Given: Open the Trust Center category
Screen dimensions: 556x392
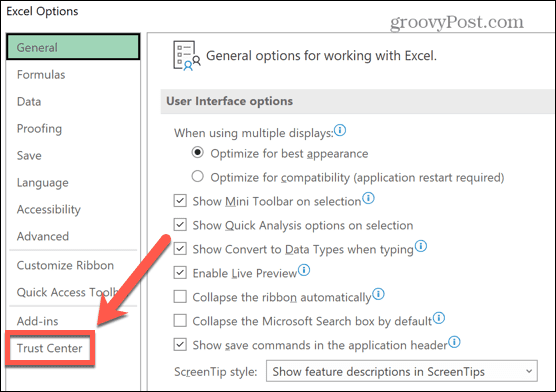Looking at the screenshot, I should 49,348.
